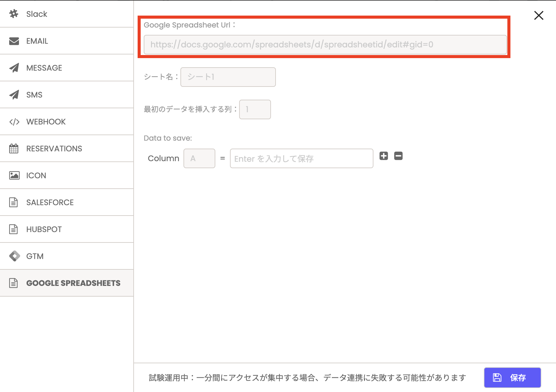Viewport: 556px width, 392px height.
Task: Click the SALESFORCE document icon
Action: tap(13, 202)
